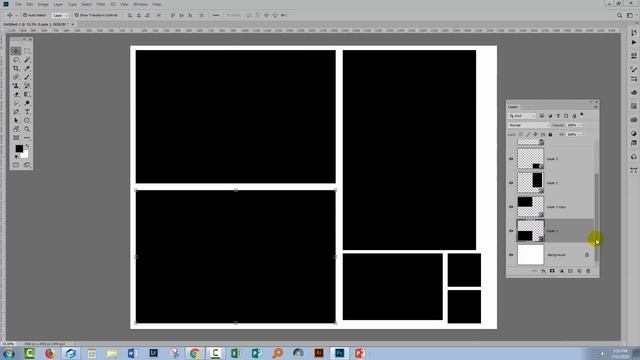Open the Filter menu

(101, 4)
